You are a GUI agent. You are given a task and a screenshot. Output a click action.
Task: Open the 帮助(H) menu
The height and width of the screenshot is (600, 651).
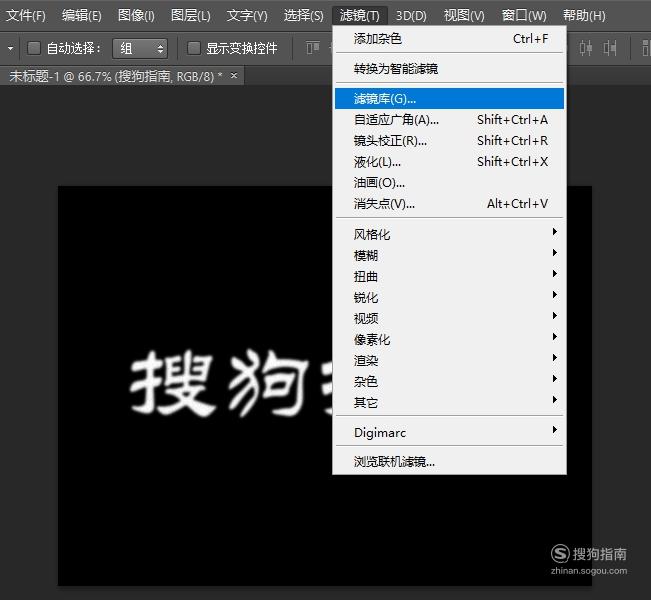(584, 15)
